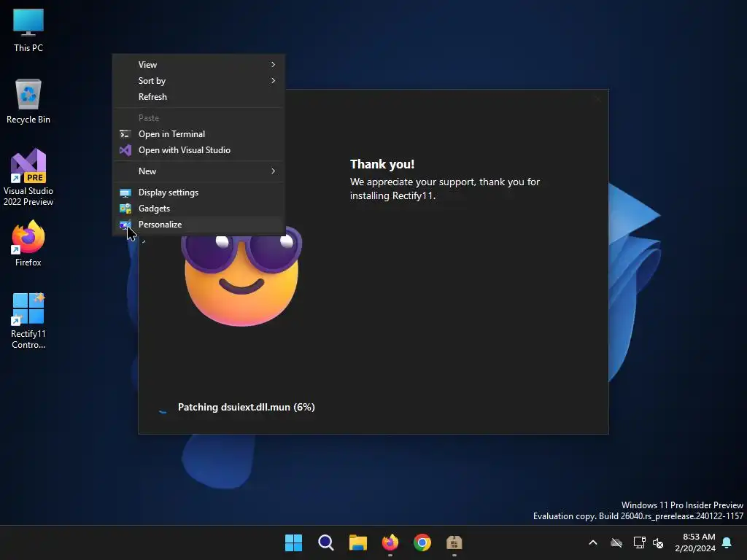Open the This PC desktop icon
The width and height of the screenshot is (747, 560).
point(28,30)
